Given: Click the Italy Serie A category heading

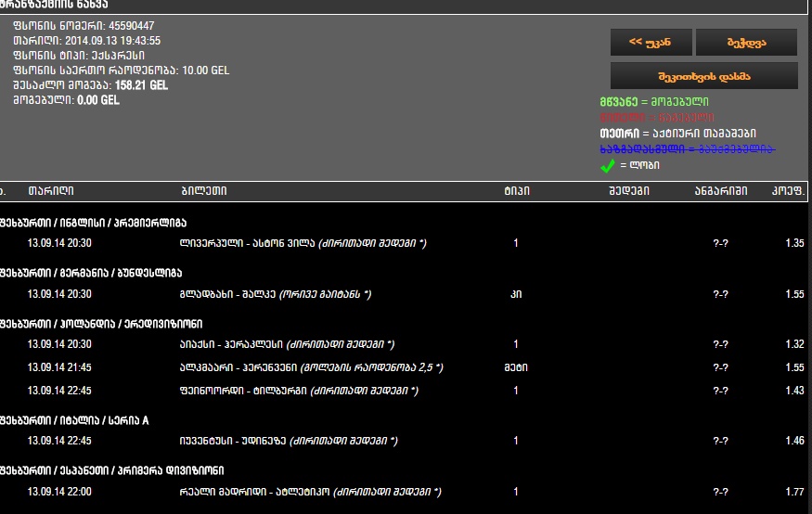Looking at the screenshot, I should coord(75,420).
